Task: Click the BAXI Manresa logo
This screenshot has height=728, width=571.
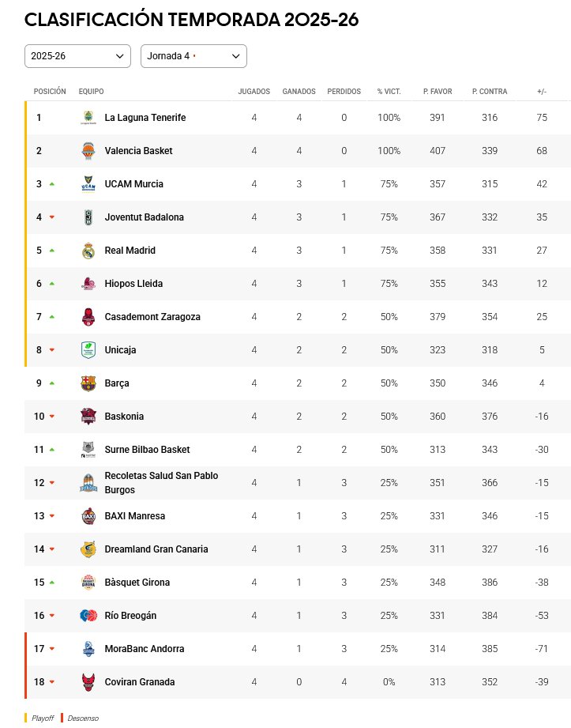Action: click(88, 516)
